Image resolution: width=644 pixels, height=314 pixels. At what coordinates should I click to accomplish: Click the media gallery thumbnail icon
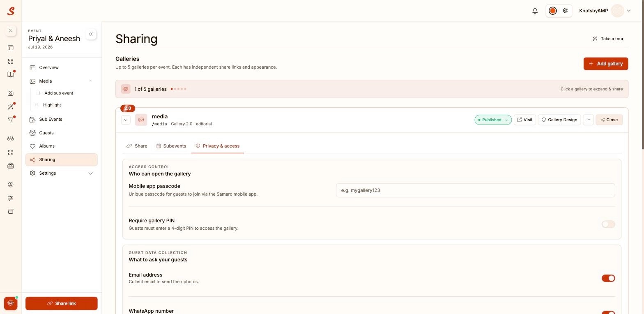[x=141, y=120]
